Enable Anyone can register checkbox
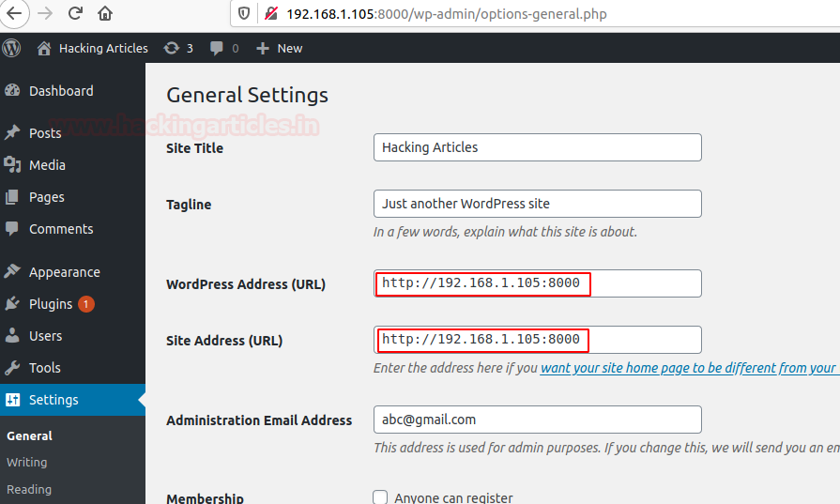The height and width of the screenshot is (504, 840). pyautogui.click(x=380, y=497)
